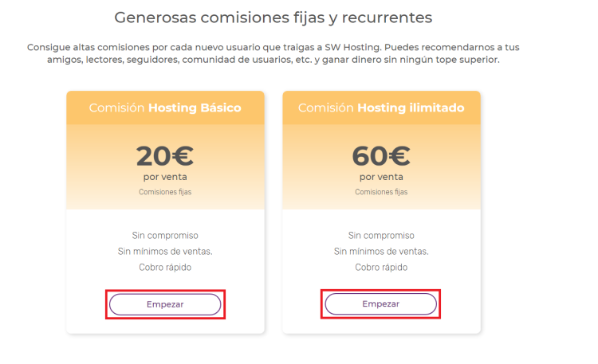Click the line beginning 'amigos, lectores, seguidores'
This screenshot has height=364, width=598.
click(273, 60)
